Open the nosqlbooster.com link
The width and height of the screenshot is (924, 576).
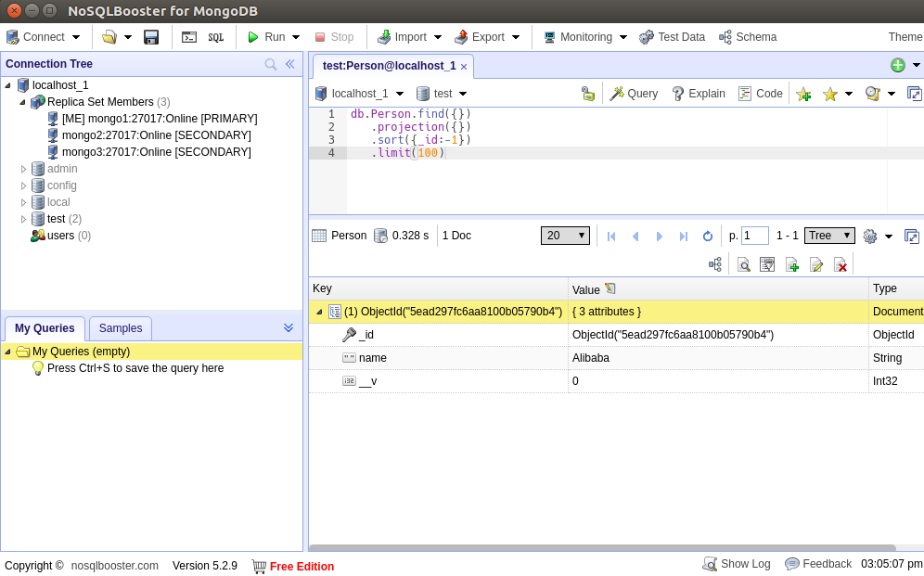(115, 565)
